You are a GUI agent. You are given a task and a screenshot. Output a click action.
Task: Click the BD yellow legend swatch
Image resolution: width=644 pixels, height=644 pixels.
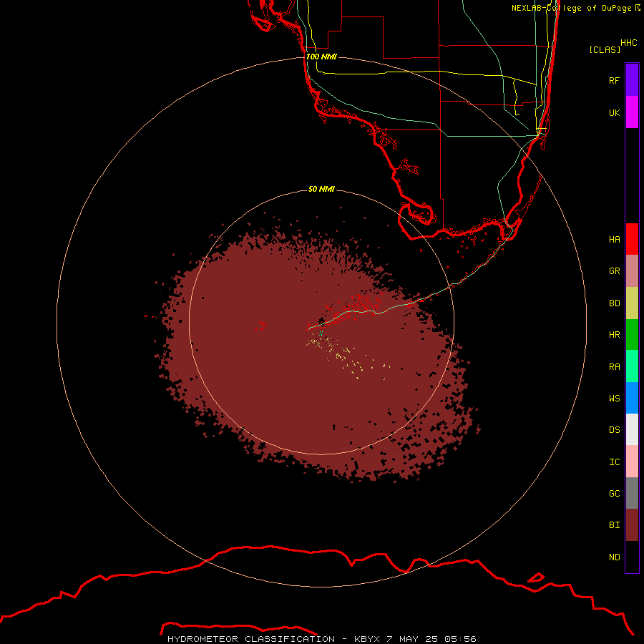tap(632, 303)
